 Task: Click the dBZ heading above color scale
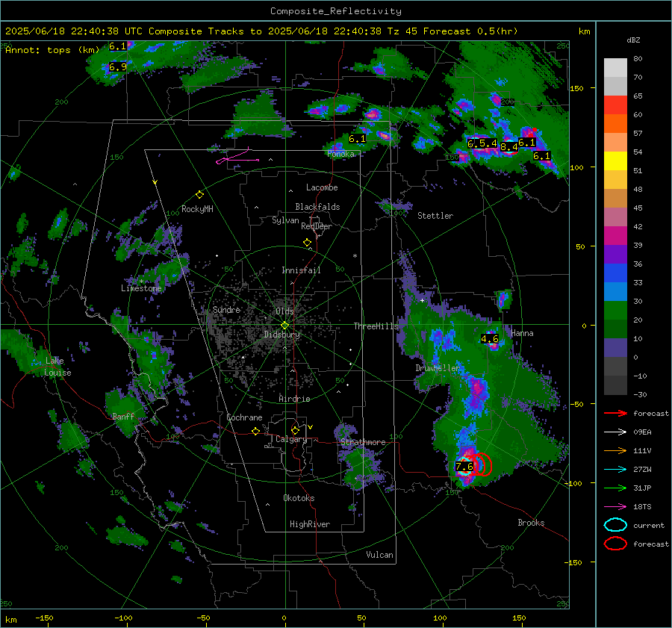[x=633, y=40]
